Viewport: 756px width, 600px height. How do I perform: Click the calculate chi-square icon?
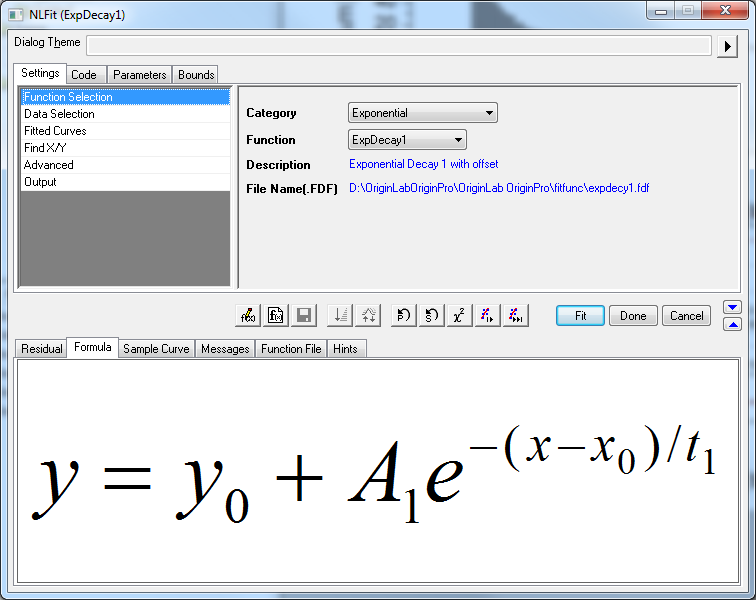tap(459, 315)
